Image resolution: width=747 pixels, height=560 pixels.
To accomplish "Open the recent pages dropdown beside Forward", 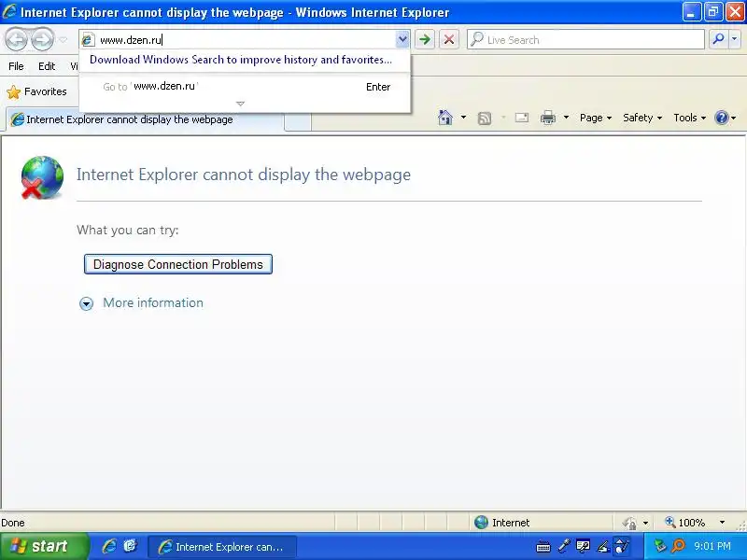I will [63, 40].
